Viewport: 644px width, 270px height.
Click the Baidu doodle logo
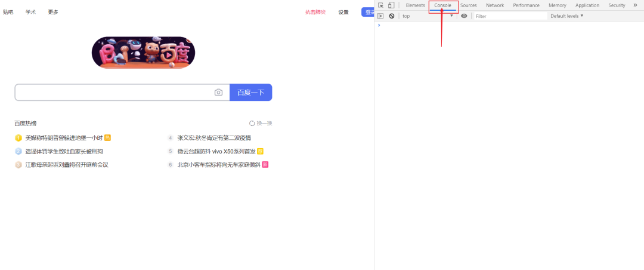click(143, 53)
